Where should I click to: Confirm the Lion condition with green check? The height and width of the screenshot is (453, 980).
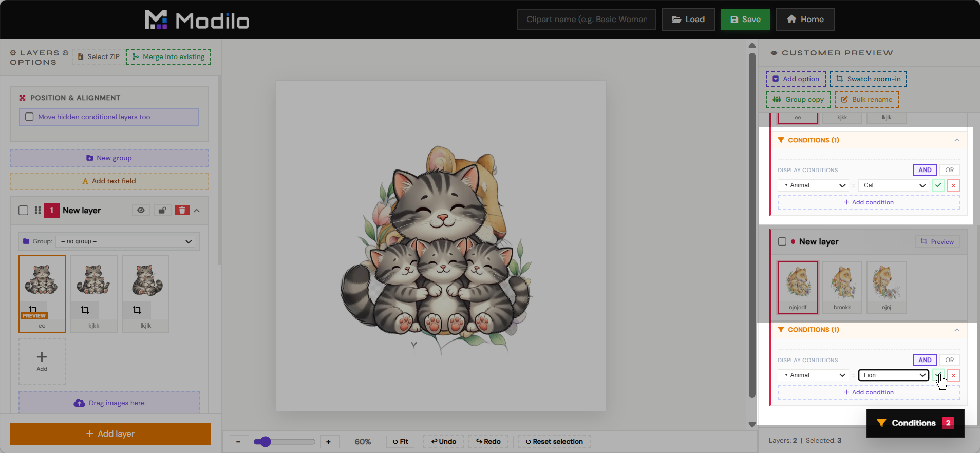938,375
